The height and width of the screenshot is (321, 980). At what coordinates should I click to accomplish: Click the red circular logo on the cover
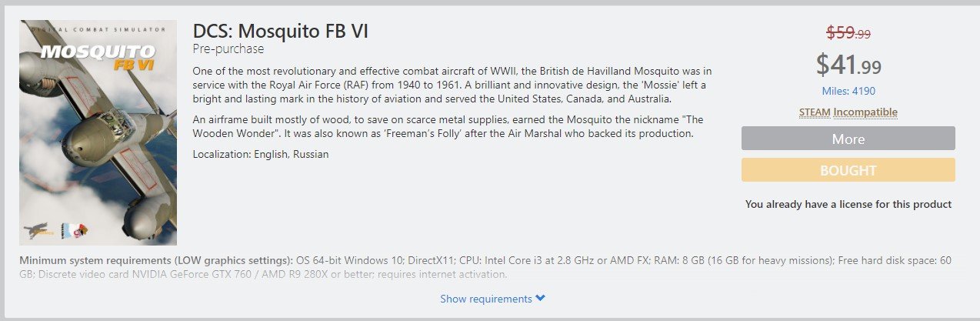[x=80, y=229]
